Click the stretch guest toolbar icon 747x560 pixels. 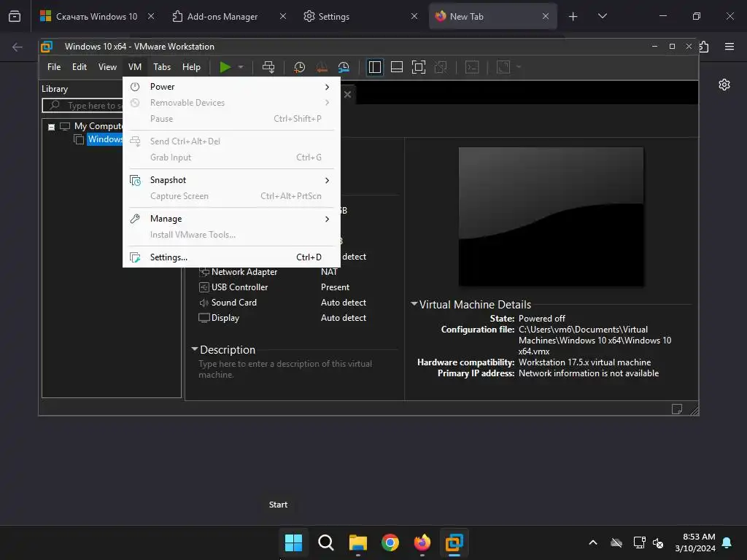pos(503,67)
